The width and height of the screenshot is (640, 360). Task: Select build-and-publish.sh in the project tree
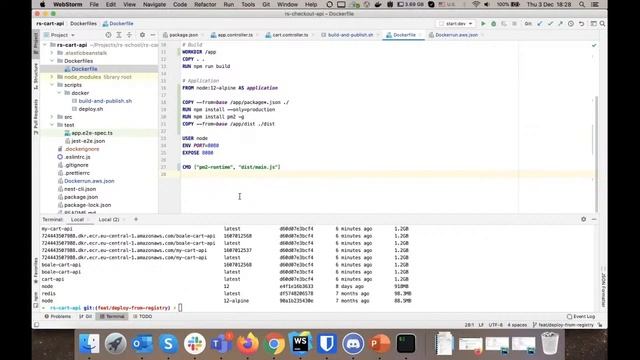(x=105, y=101)
